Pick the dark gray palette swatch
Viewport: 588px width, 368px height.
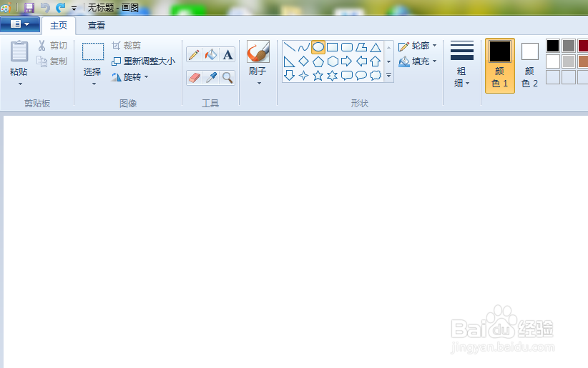(x=569, y=46)
